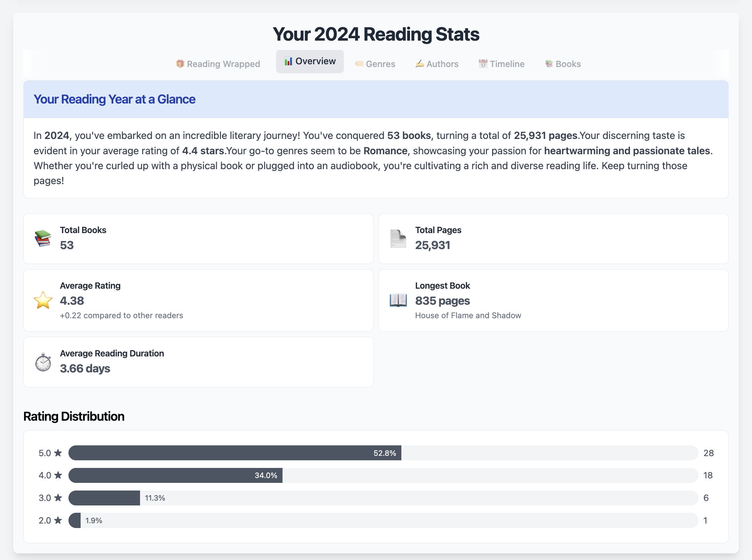Select the Overview tab
The image size is (752, 560).
(310, 61)
